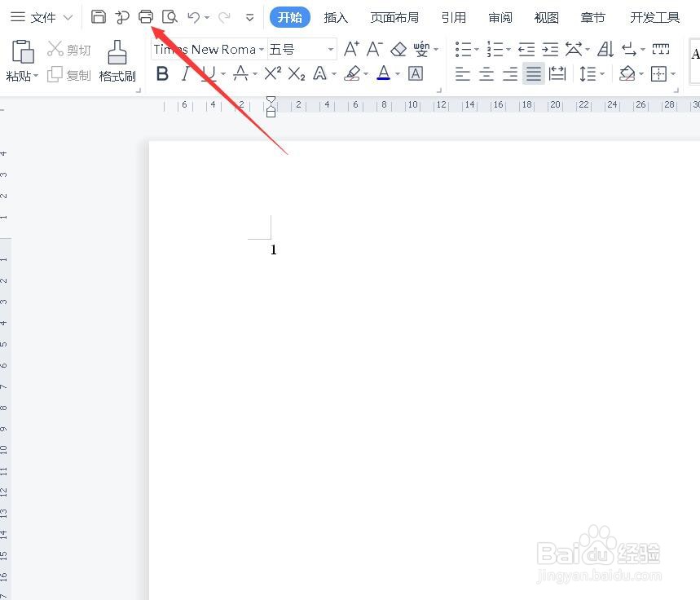Screen dimensions: 700x600
Task: Click the increase indent icon
Action: pos(550,49)
